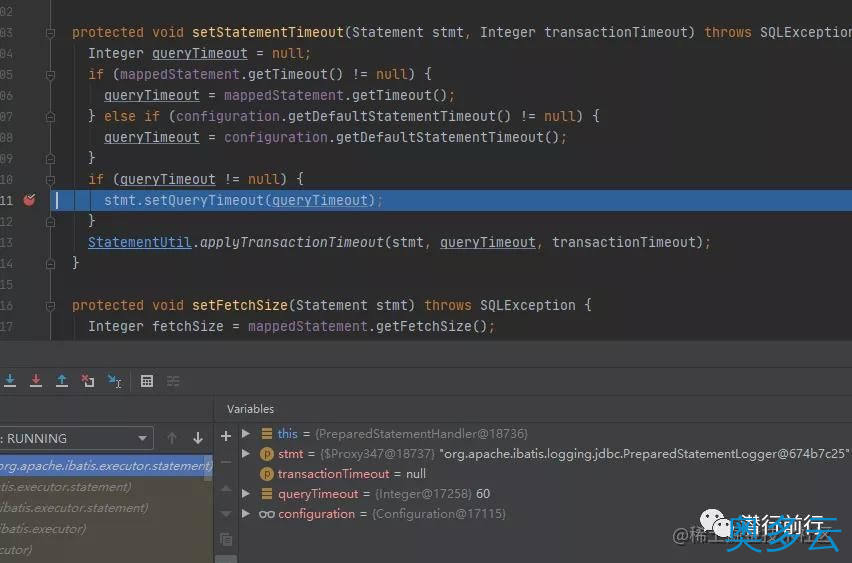Image resolution: width=852 pixels, height=563 pixels.
Task: Click applyTransactionTimeout method call in code
Action: 292,242
